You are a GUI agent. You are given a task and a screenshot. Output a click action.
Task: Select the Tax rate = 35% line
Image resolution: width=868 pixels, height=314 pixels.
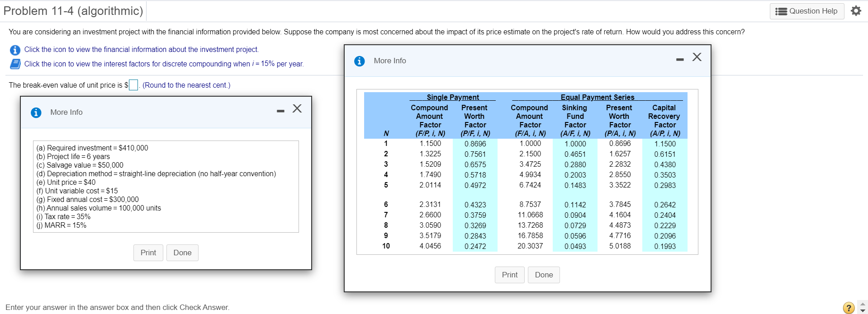(x=63, y=216)
